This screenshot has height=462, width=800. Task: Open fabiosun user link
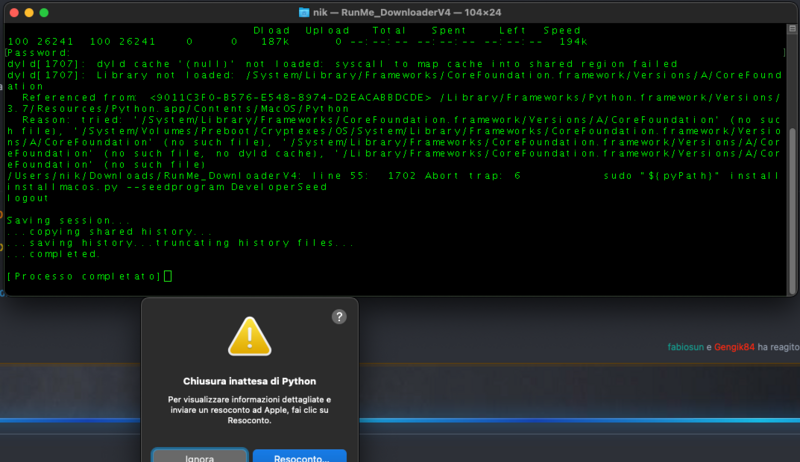(686, 347)
